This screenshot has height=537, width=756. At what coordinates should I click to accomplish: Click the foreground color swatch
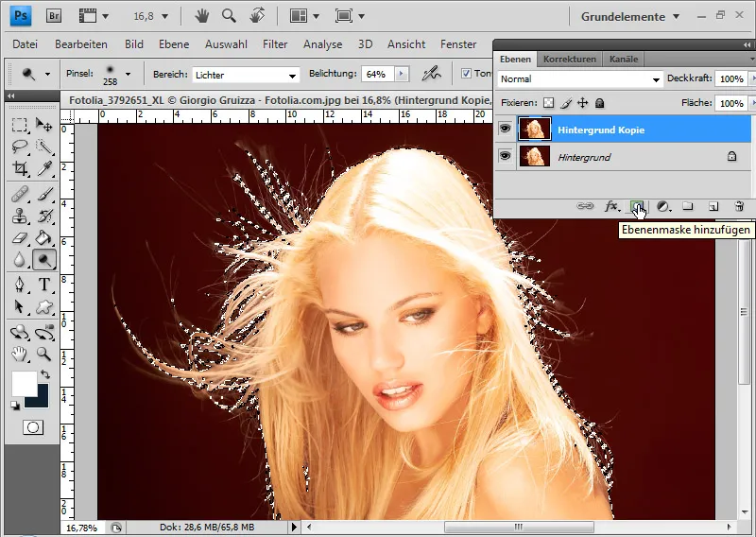click(x=23, y=382)
